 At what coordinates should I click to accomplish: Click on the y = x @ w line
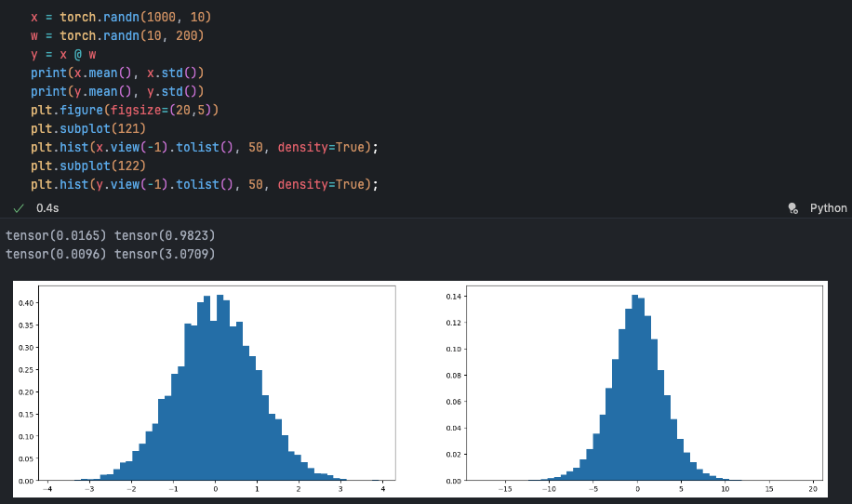[x=63, y=54]
